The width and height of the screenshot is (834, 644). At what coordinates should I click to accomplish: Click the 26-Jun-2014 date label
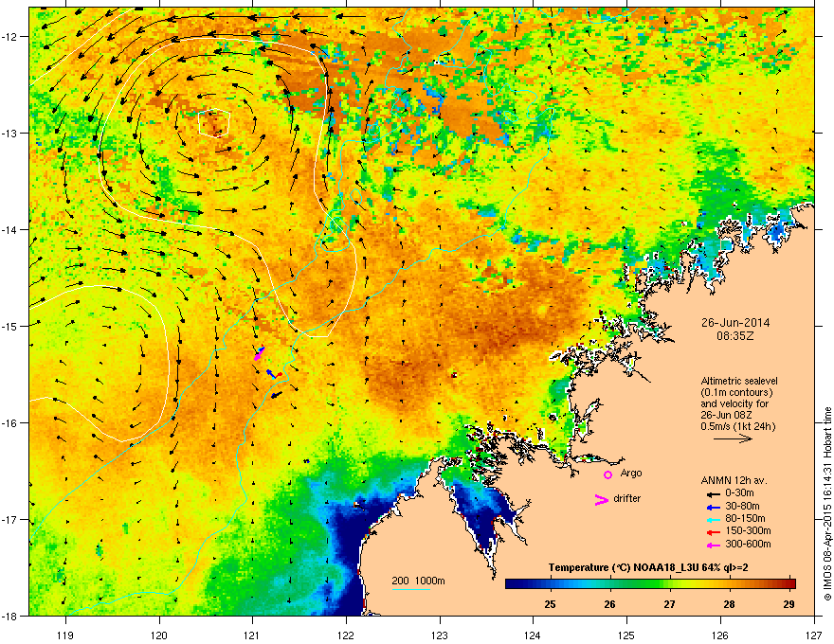point(735,323)
